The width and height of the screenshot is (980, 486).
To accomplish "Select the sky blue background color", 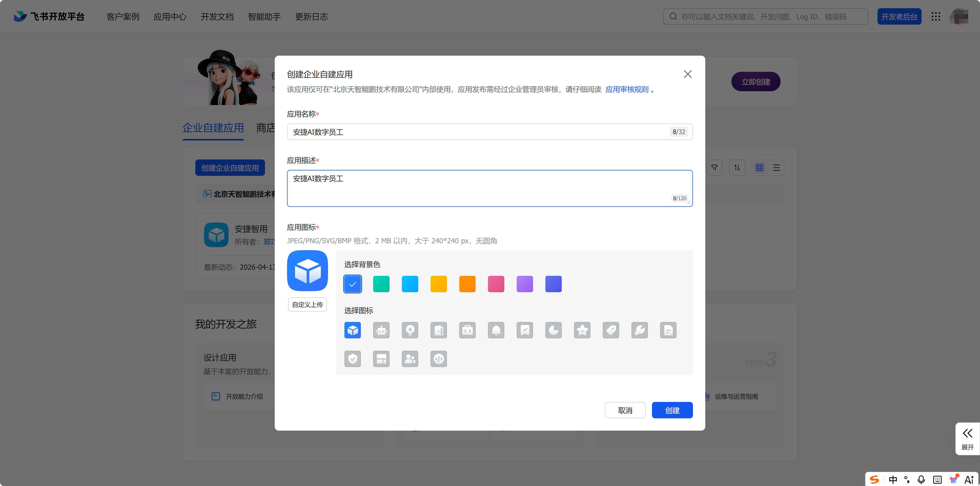I will coord(410,284).
